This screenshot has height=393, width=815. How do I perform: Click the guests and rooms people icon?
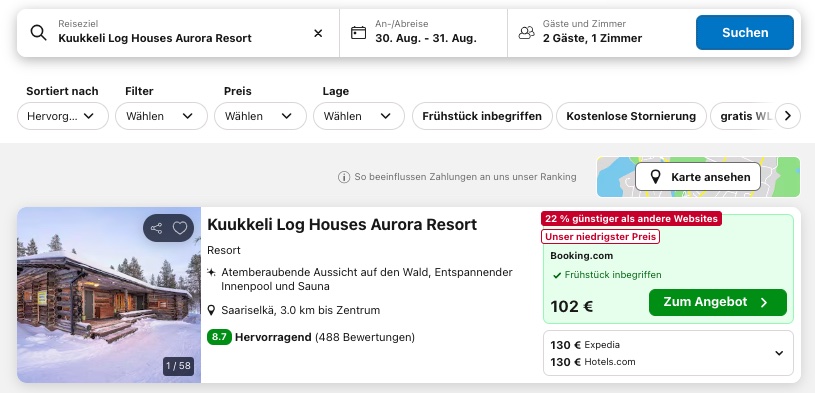pyautogui.click(x=527, y=33)
